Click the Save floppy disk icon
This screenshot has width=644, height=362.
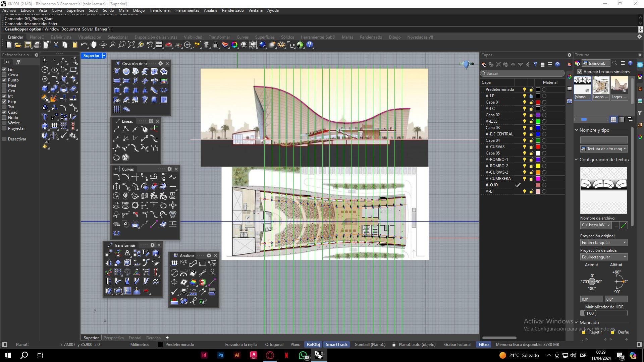(28, 45)
